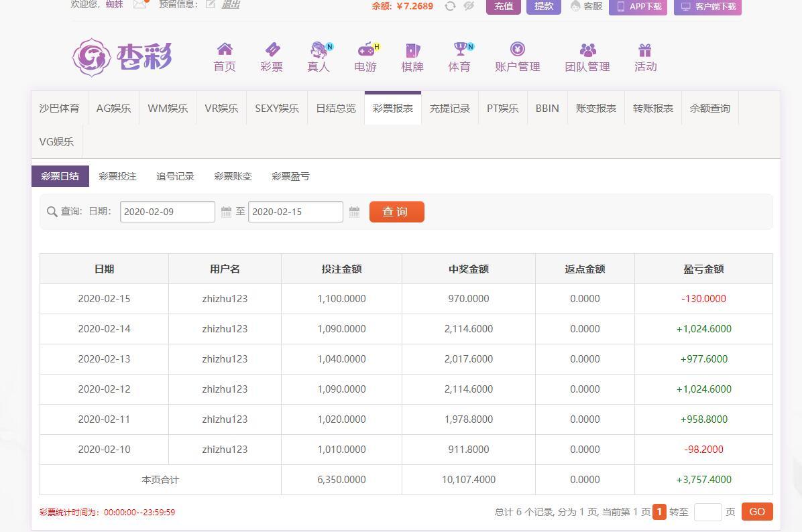The image size is (802, 532).
Task: Open the end date calendar picker
Action: click(x=355, y=212)
